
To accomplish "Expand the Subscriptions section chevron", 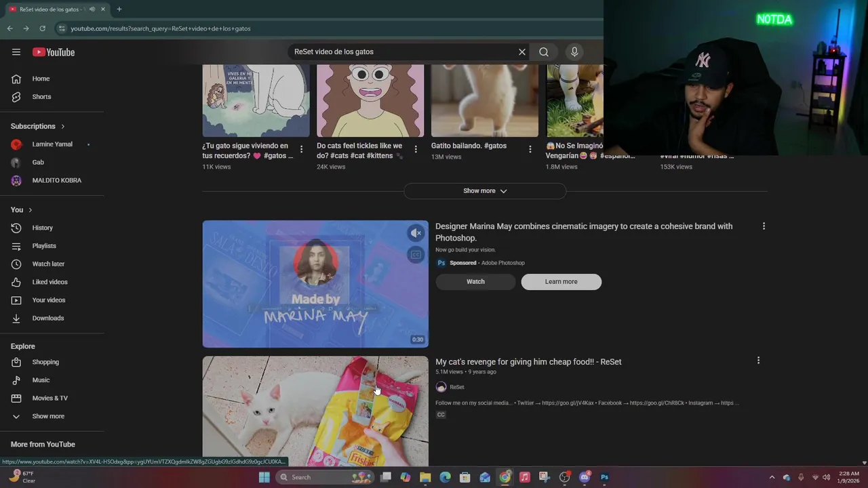I will [63, 126].
